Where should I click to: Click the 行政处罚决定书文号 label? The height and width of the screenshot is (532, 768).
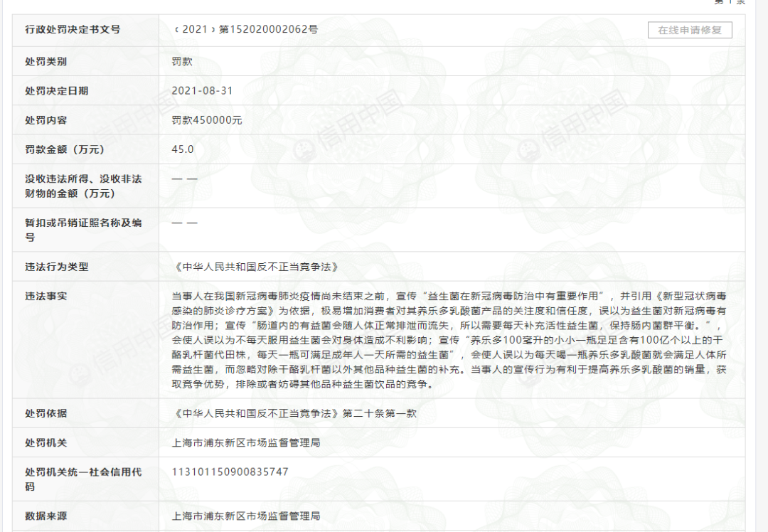(x=73, y=29)
